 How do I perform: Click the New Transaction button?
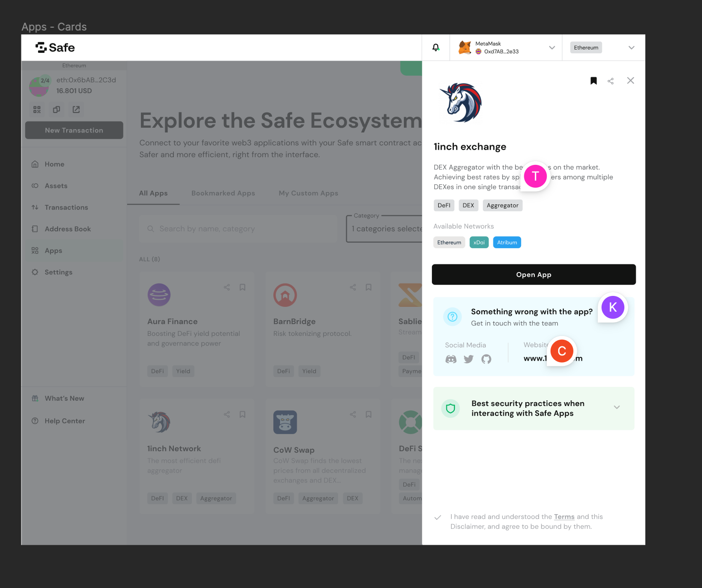[74, 130]
